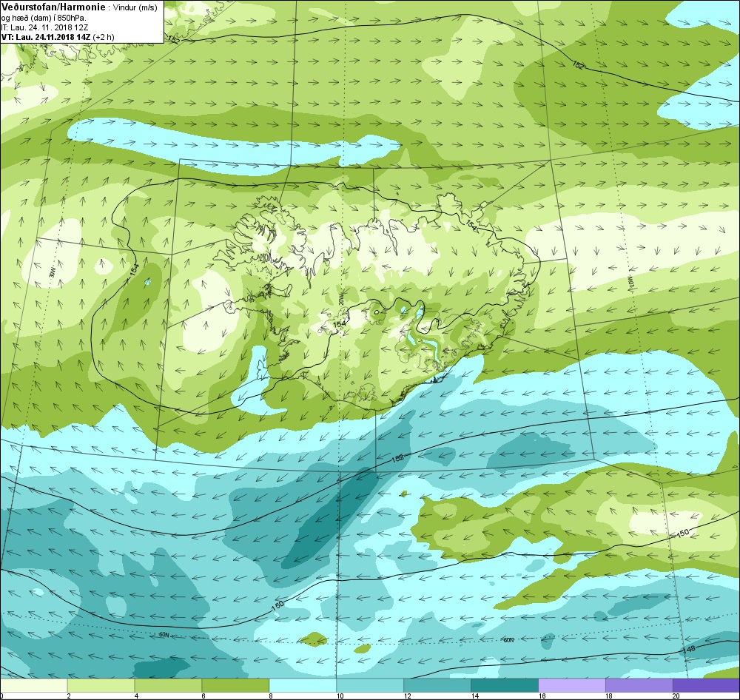Screen dimensions: 740x700
Task: Click the "(+2 h)" forecast offset text
Action: pos(104,37)
